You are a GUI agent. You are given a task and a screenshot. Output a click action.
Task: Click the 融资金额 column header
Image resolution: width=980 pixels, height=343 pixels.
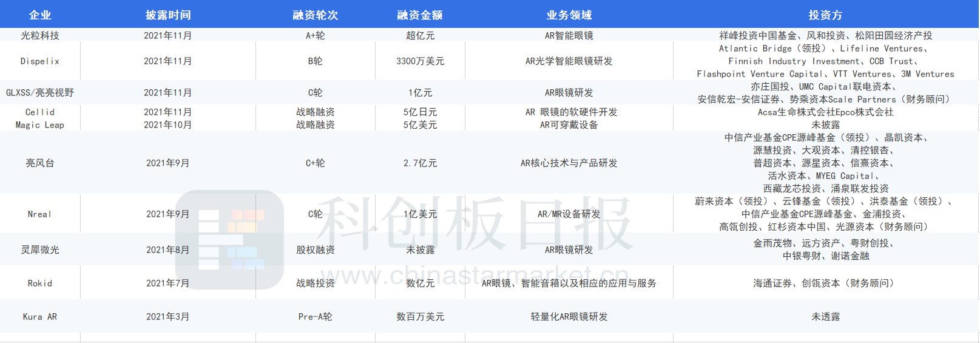pyautogui.click(x=420, y=15)
